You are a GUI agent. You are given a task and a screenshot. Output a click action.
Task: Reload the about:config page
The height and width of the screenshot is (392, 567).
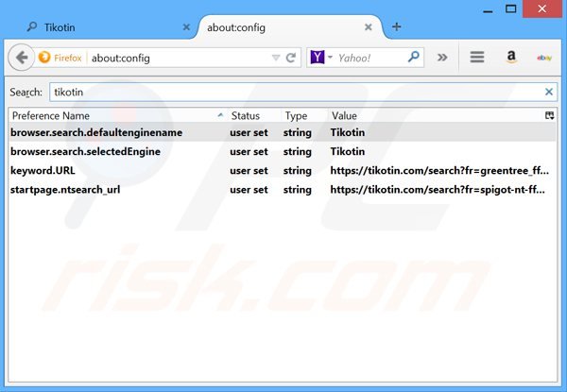coord(291,58)
